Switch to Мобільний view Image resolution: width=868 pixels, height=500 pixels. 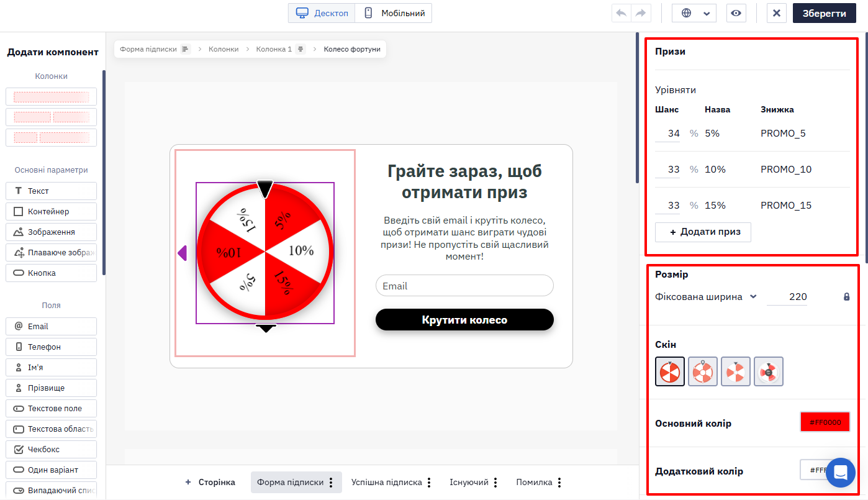click(x=394, y=13)
